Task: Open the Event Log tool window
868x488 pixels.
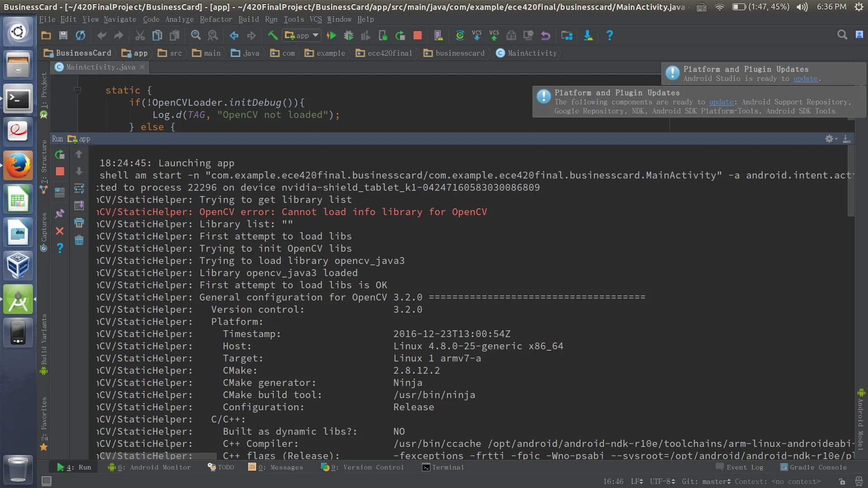Action: tap(740, 467)
